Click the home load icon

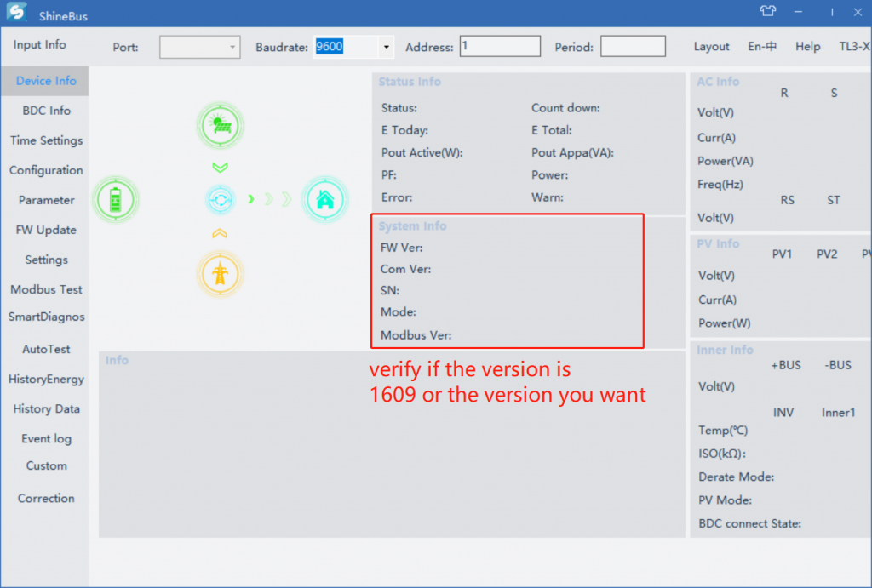pyautogui.click(x=325, y=199)
